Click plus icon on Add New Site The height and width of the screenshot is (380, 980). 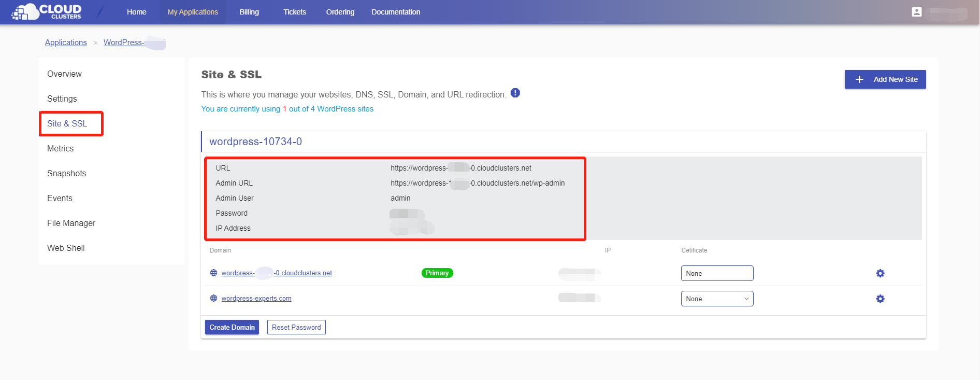pyautogui.click(x=859, y=79)
